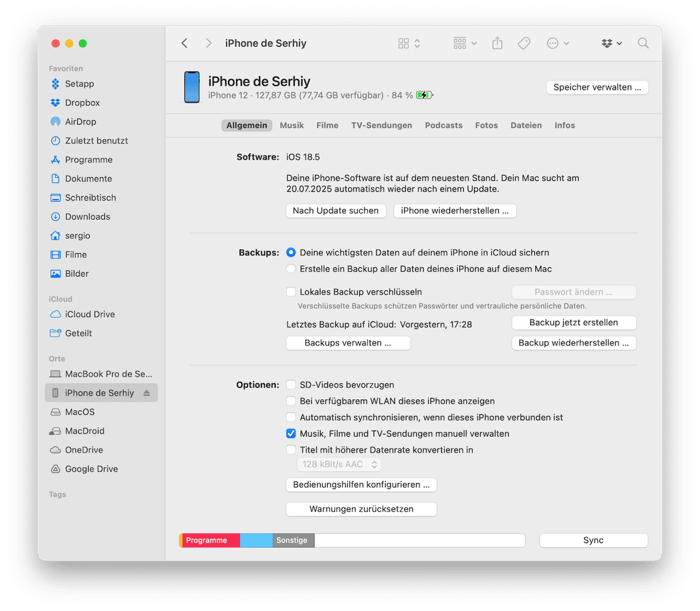The height and width of the screenshot is (611, 700).
Task: Open AirDrop from the sidebar
Action: click(x=80, y=121)
